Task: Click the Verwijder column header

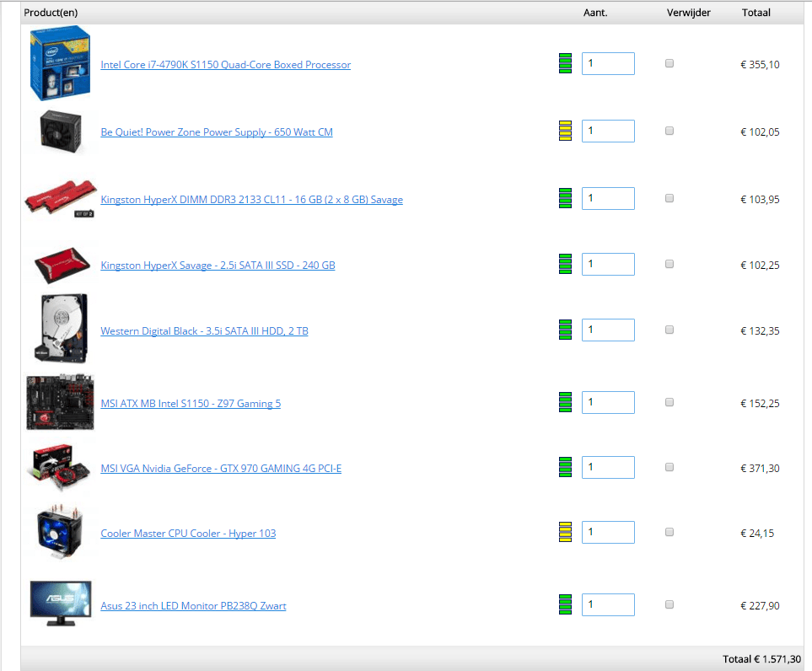Action: [688, 13]
